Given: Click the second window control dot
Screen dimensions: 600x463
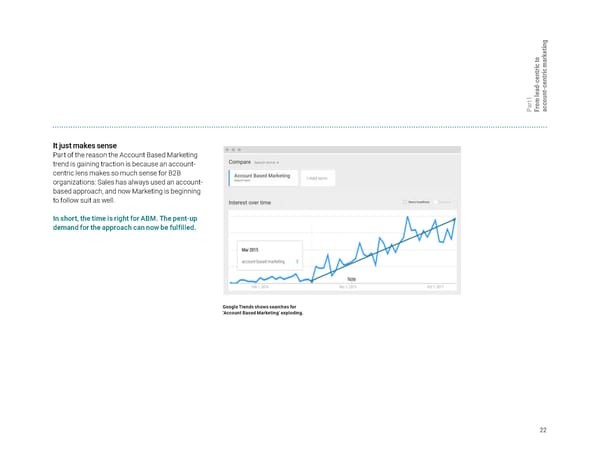Looking at the screenshot, I should tap(234, 151).
